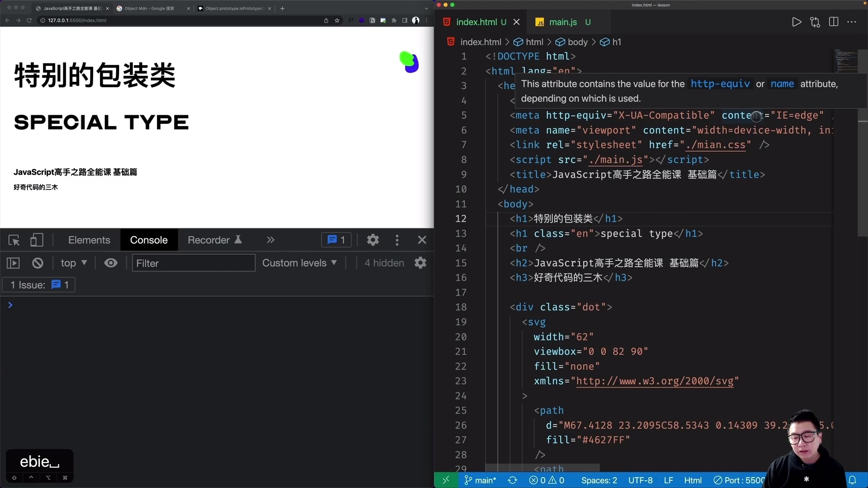The height and width of the screenshot is (488, 868).
Task: Show the console sidebar panel icon
Action: (x=13, y=263)
